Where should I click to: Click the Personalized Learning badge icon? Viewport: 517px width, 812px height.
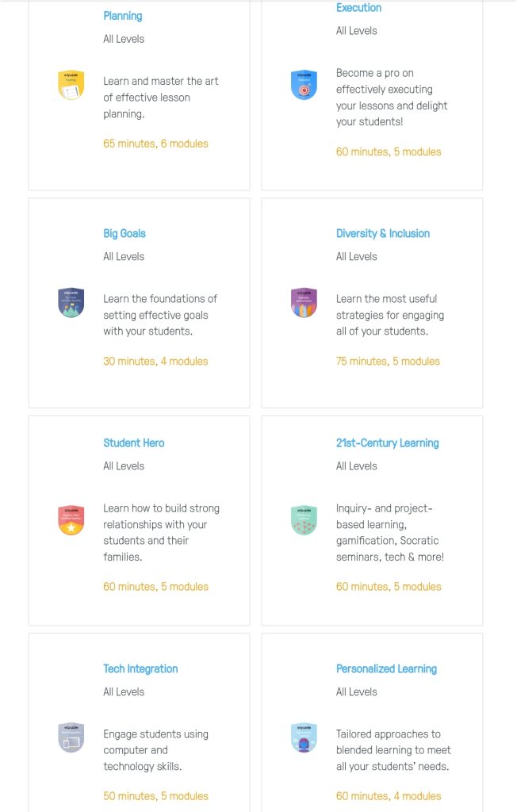pyautogui.click(x=304, y=737)
